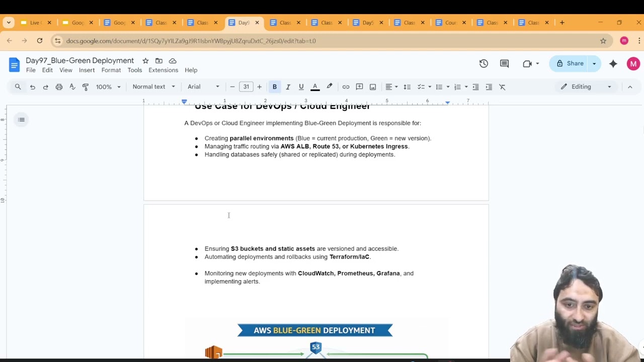
Task: Toggle underline formatting
Action: click(x=301, y=87)
